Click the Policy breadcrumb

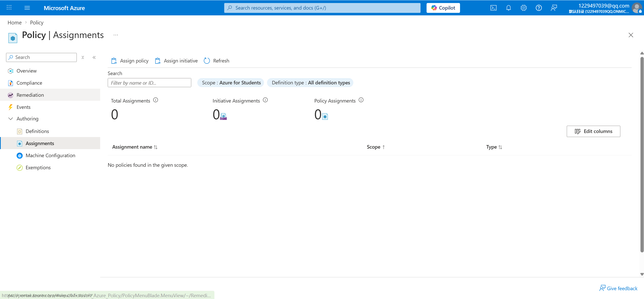[37, 22]
